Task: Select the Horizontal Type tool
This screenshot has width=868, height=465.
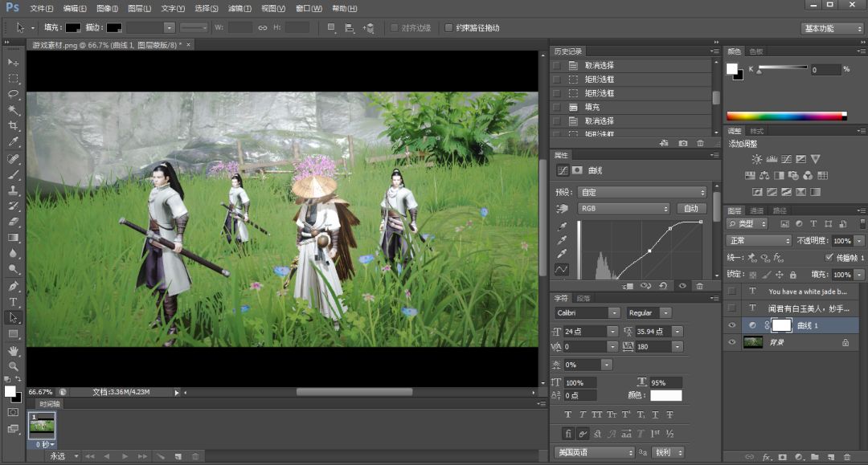Action: click(14, 302)
